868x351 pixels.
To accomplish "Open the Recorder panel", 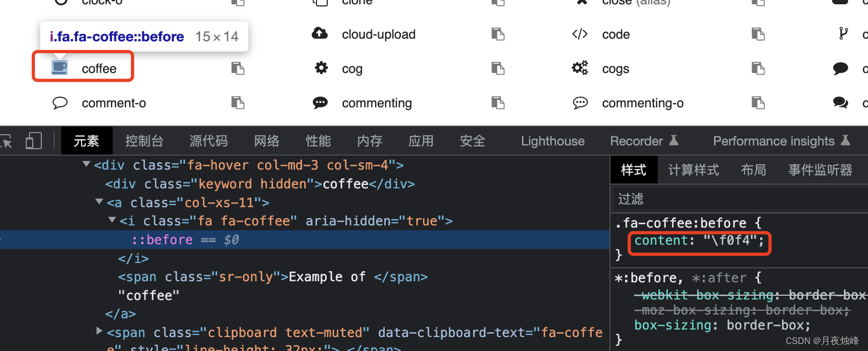I will coord(637,141).
